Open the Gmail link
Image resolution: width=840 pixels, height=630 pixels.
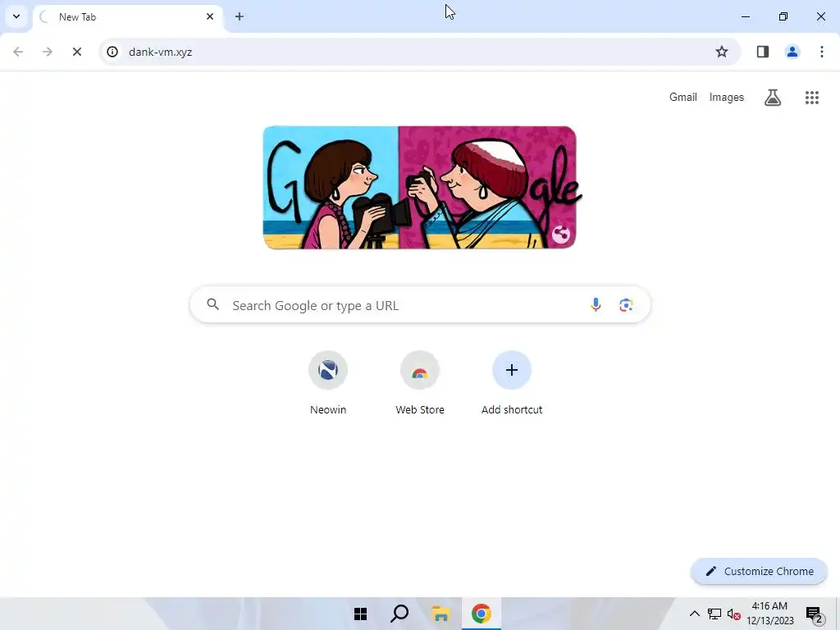point(683,98)
